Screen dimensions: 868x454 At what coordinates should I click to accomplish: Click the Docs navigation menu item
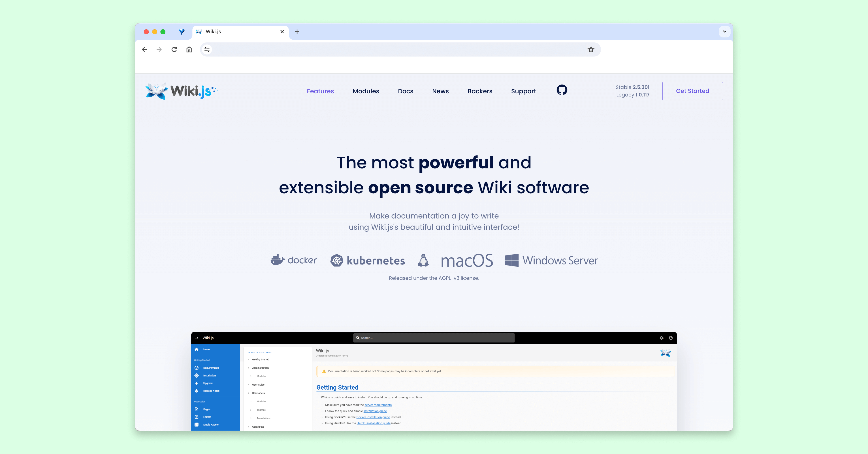405,91
